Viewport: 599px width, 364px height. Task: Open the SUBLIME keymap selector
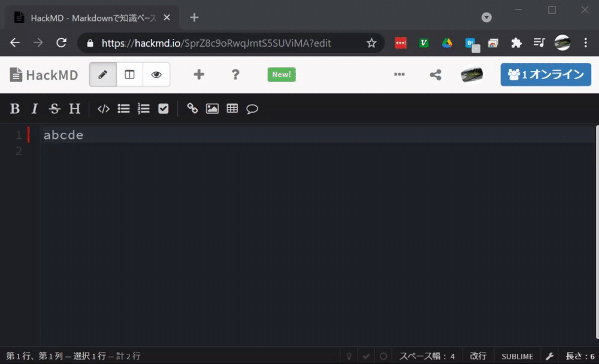pyautogui.click(x=517, y=356)
